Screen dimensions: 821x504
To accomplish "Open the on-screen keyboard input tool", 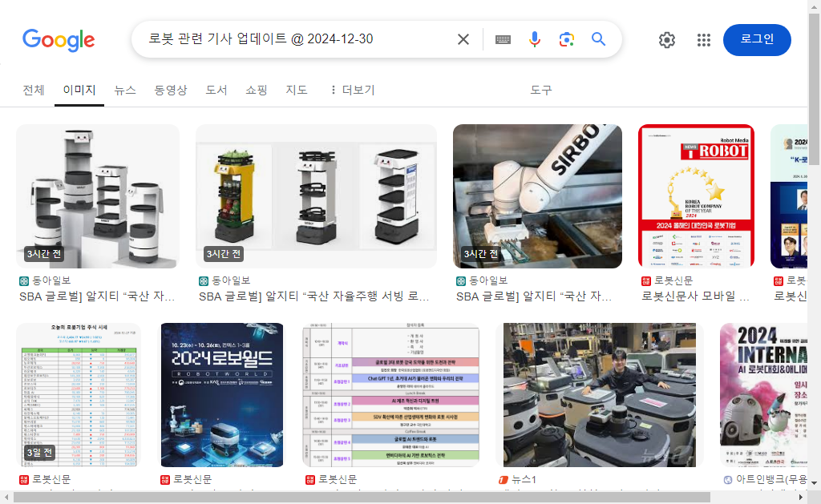I will [x=503, y=39].
